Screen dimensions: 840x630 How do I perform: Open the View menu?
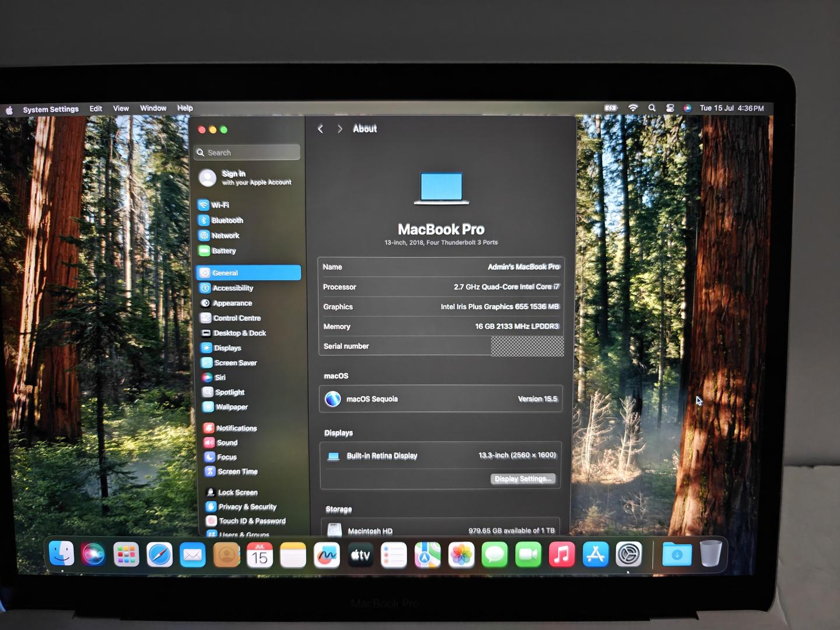[121, 108]
